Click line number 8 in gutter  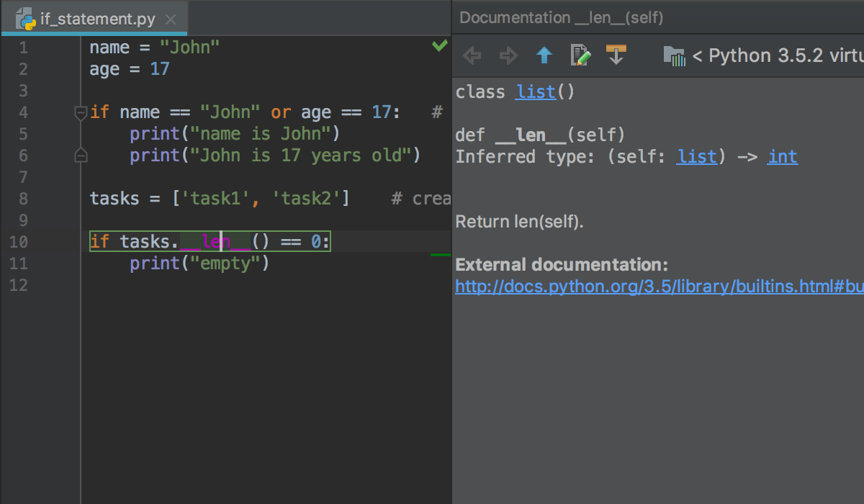click(x=23, y=199)
